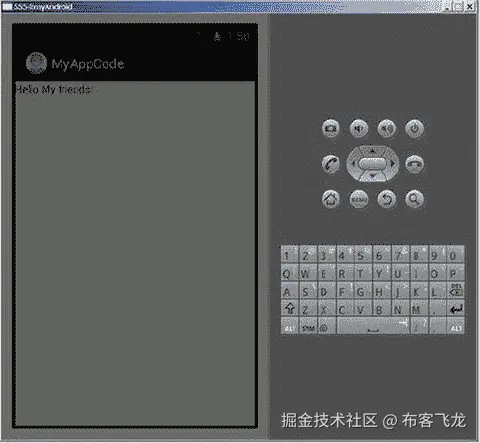Click the Hello My friends text

click(55, 89)
